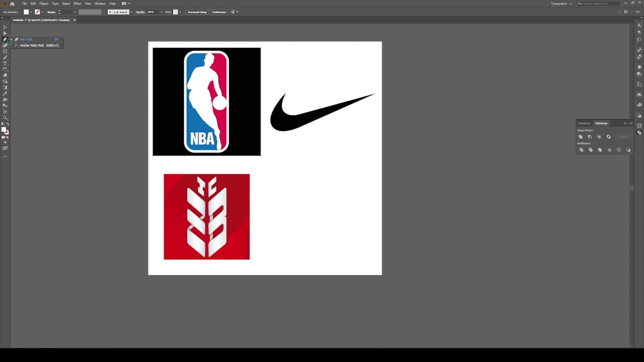Open the Artboards panel icon
Screen dimensions: 644x362
click(639, 84)
